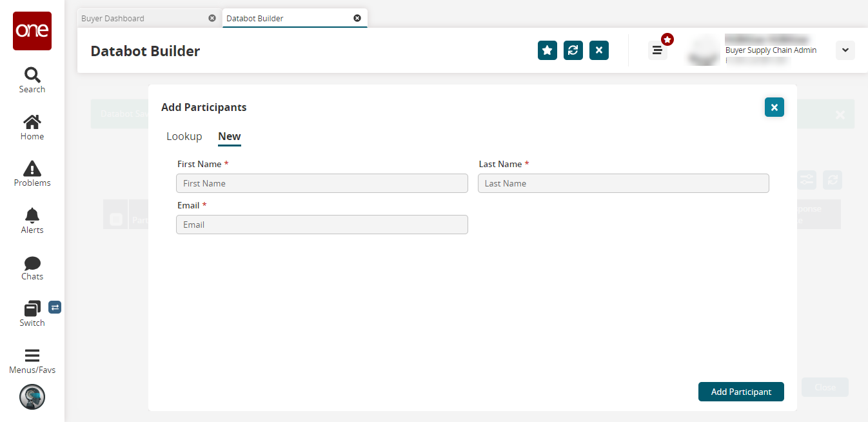The image size is (868, 422).
Task: Toggle the dimmed table header checkbox
Action: [x=116, y=220]
